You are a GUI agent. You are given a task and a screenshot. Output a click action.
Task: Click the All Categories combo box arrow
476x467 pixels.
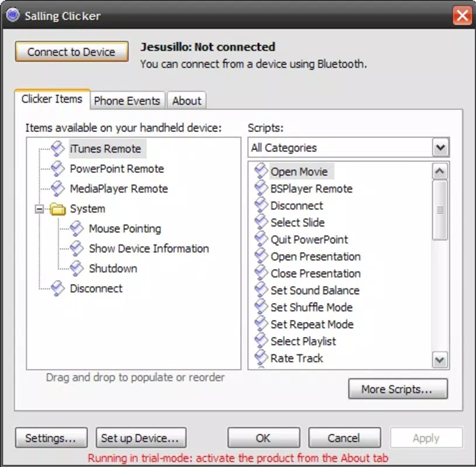tap(440, 148)
